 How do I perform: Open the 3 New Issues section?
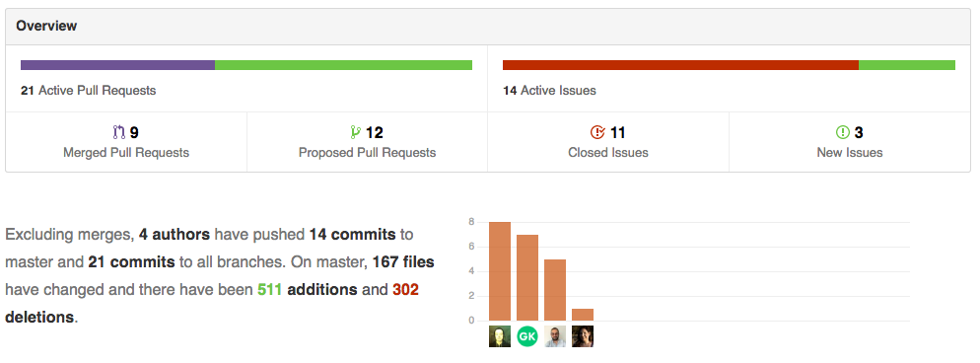[x=850, y=142]
